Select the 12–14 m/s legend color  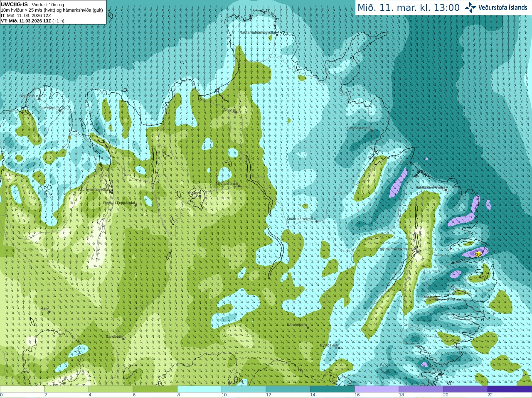pos(288,389)
